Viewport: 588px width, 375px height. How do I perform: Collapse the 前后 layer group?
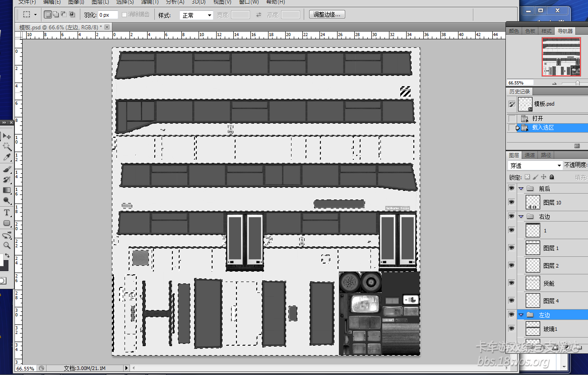click(x=521, y=189)
